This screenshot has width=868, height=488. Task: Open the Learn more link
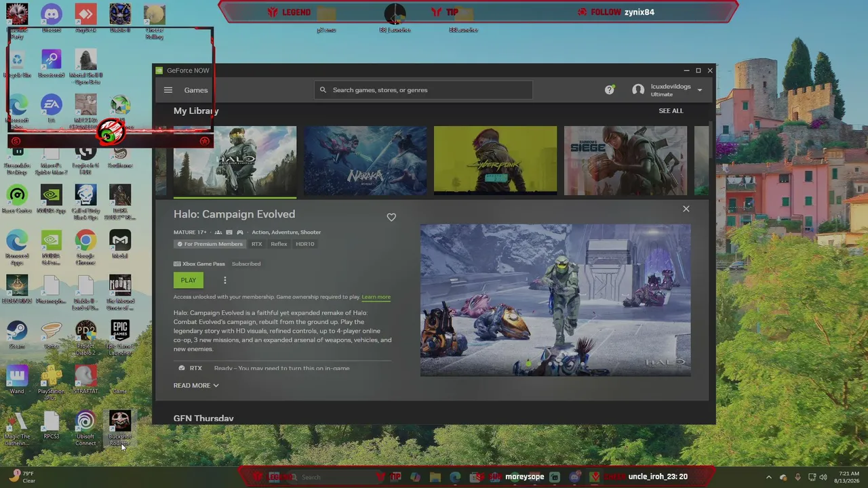point(376,297)
